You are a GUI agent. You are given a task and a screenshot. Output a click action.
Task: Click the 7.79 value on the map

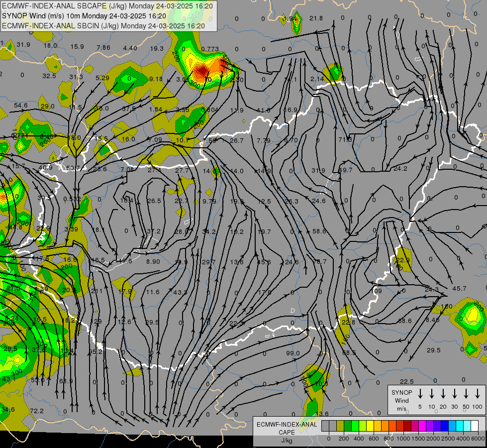coord(264,141)
